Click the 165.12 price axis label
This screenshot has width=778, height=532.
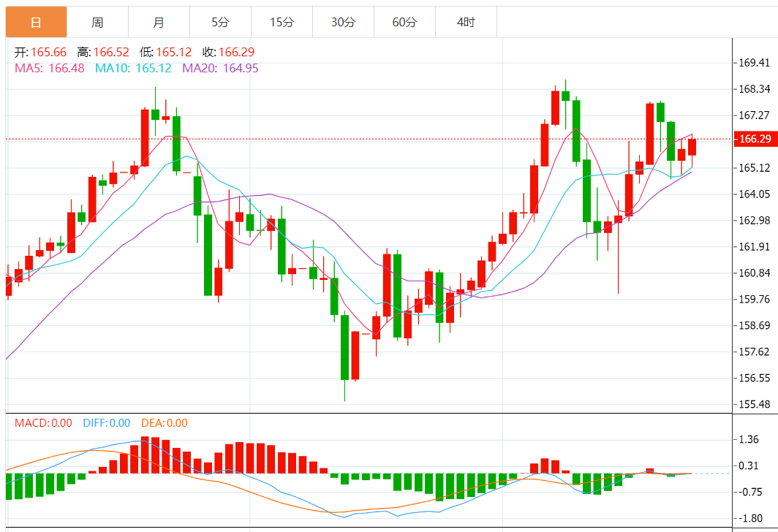point(754,167)
